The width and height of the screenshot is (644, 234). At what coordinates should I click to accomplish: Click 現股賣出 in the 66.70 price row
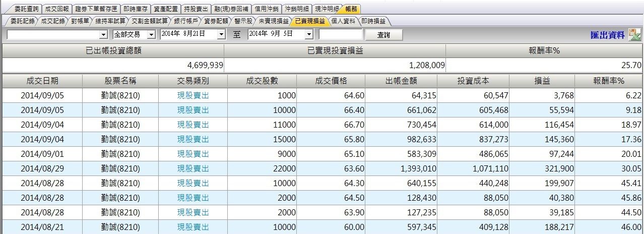point(193,125)
